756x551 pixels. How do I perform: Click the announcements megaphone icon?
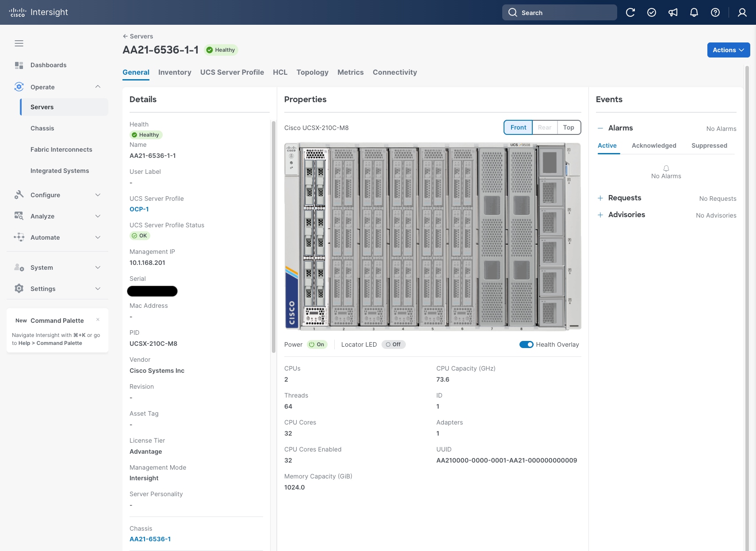[672, 12]
